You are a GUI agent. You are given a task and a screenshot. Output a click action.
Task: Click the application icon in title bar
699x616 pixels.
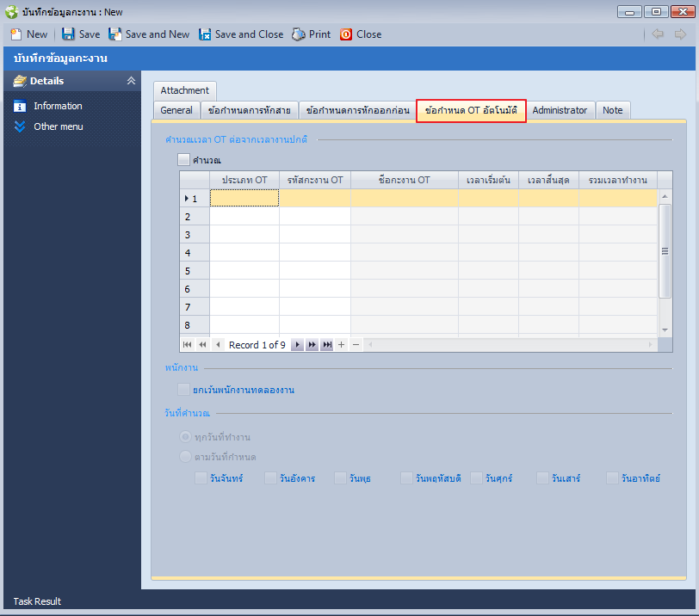point(11,12)
